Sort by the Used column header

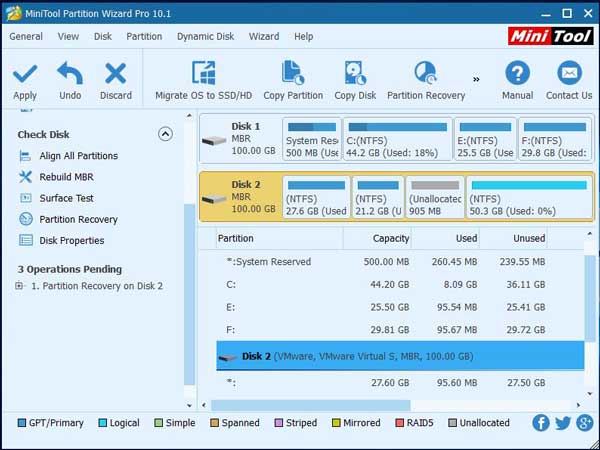tap(445, 238)
